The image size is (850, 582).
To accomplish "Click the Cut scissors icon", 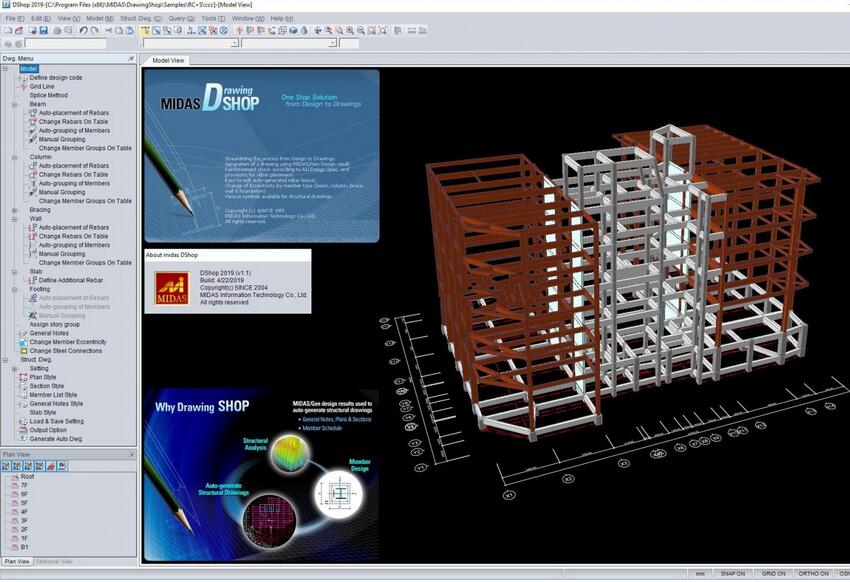I will 108,31.
